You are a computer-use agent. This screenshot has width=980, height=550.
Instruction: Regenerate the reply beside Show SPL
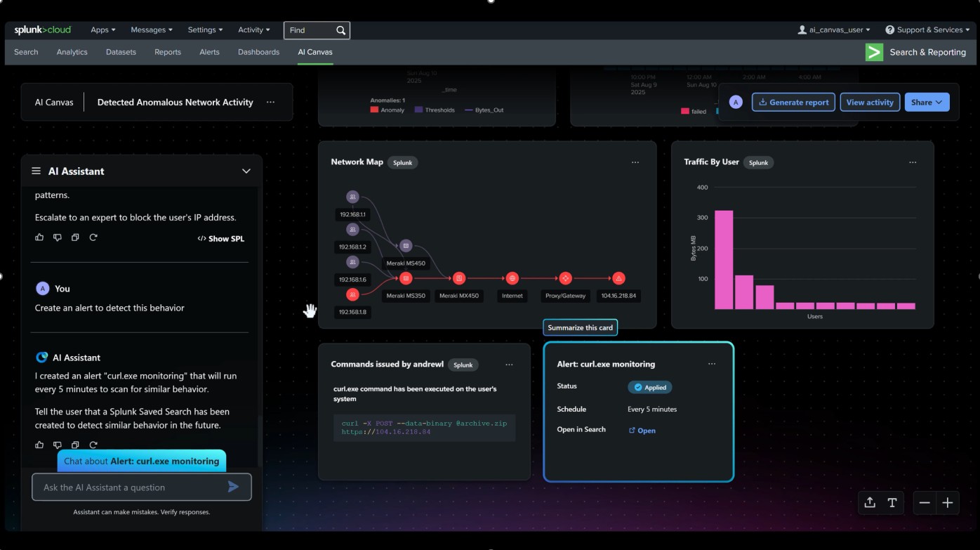(93, 237)
